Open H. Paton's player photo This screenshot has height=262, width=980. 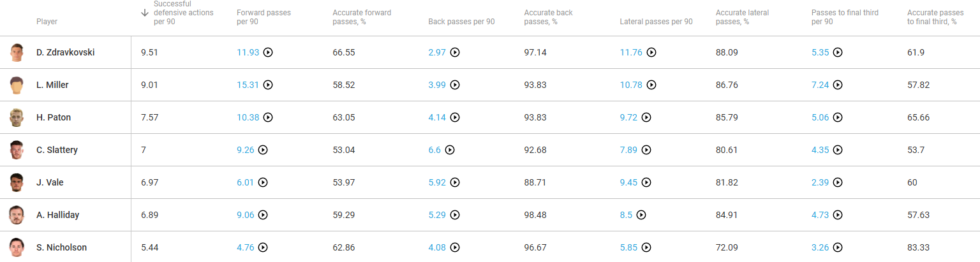(x=17, y=118)
